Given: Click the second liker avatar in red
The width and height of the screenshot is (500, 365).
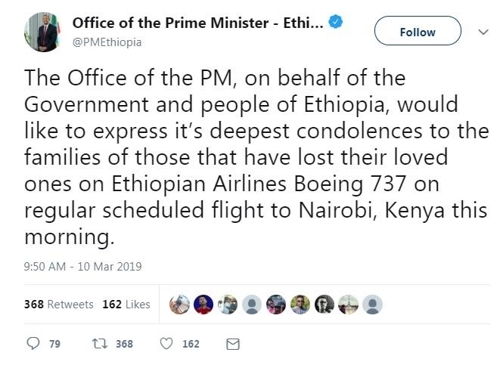Looking at the screenshot, I should (x=203, y=304).
